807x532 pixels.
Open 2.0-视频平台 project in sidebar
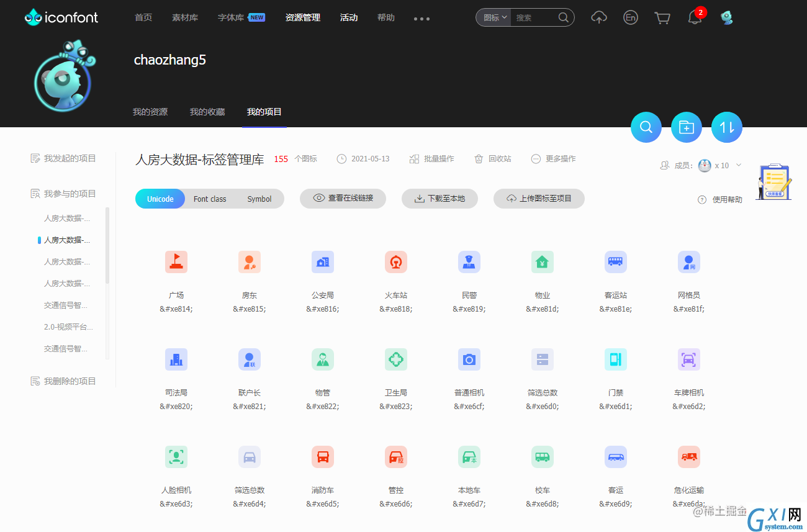click(x=68, y=327)
